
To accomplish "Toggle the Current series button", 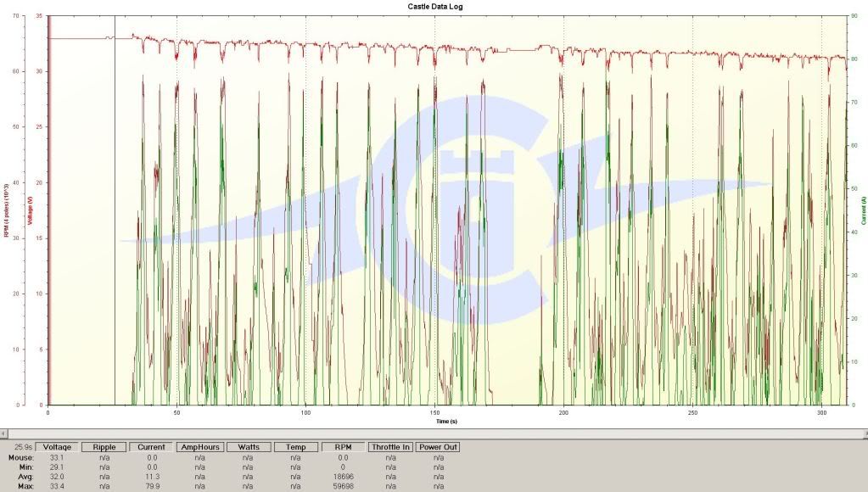I will (x=151, y=447).
